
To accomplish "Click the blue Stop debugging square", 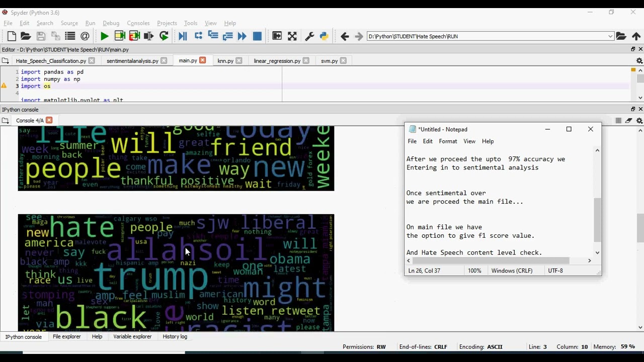I will point(257,36).
